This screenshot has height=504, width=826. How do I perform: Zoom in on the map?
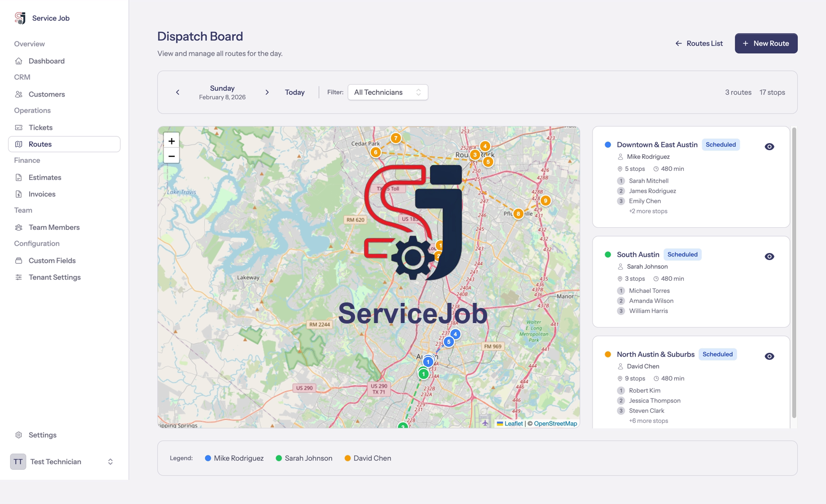171,140
